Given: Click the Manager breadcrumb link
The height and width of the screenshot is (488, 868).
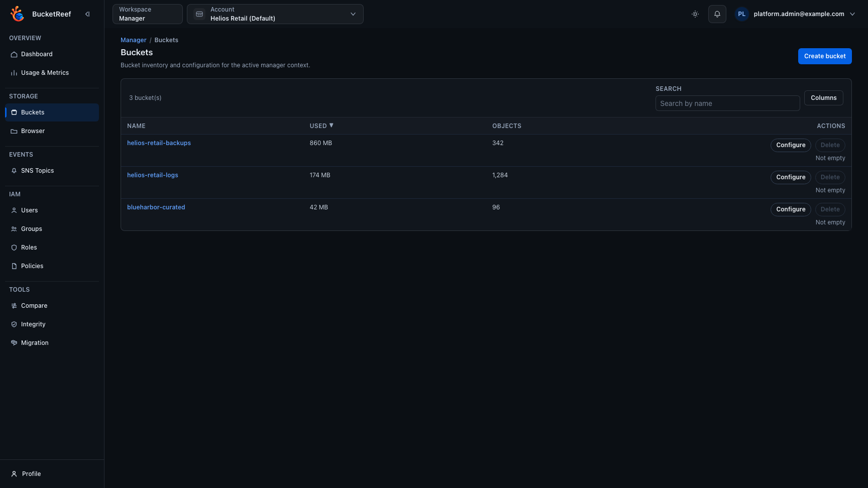Looking at the screenshot, I should click(x=134, y=40).
